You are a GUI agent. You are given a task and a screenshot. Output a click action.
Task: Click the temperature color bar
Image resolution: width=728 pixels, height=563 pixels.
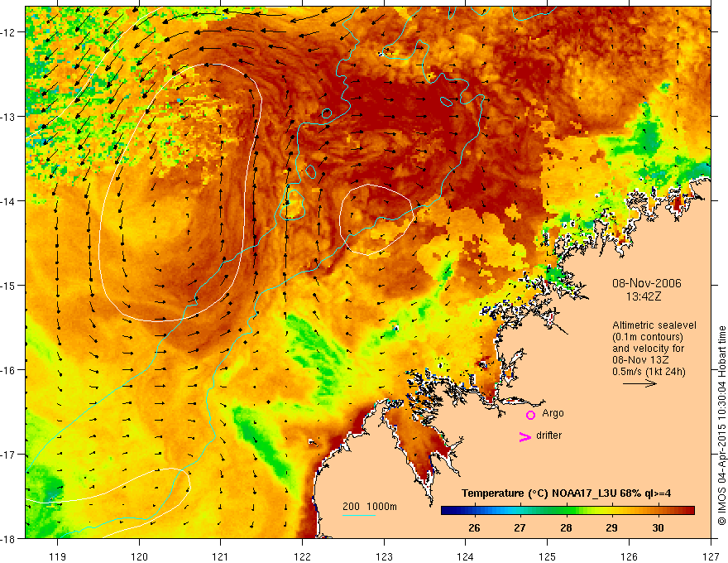coord(568,511)
